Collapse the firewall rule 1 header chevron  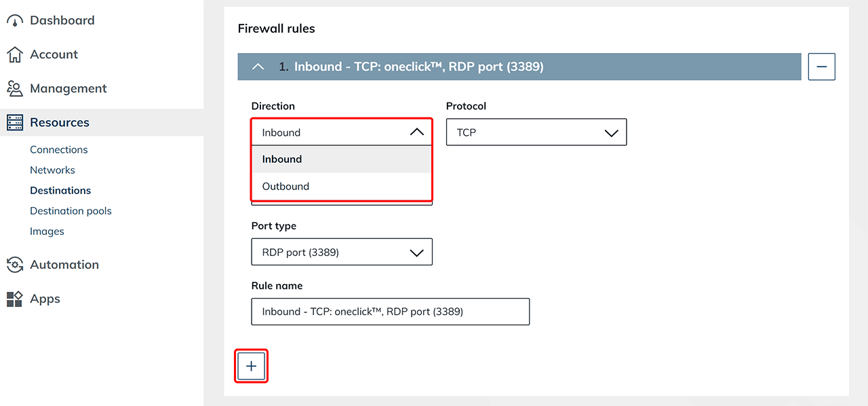click(258, 67)
